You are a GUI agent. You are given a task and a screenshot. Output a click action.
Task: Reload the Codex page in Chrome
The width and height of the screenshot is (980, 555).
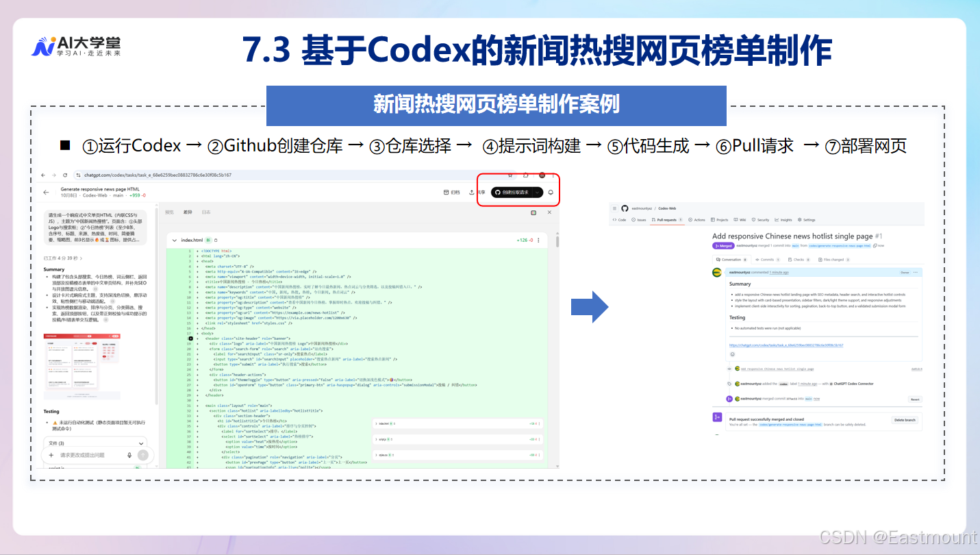pyautogui.click(x=65, y=175)
